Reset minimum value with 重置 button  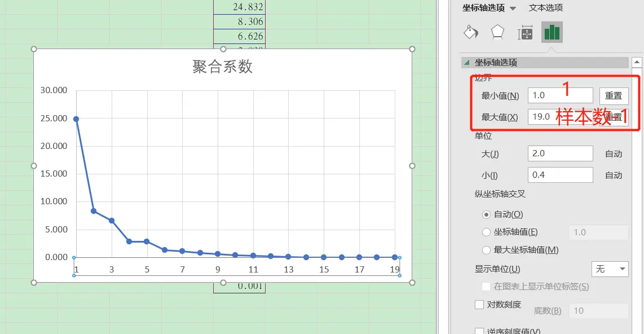(x=614, y=96)
